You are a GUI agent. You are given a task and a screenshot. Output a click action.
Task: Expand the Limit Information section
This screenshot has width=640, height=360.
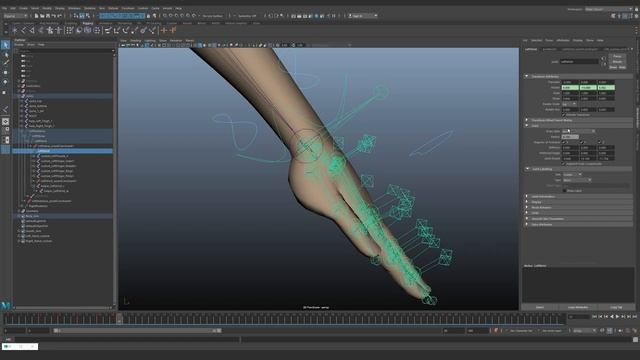click(x=527, y=196)
